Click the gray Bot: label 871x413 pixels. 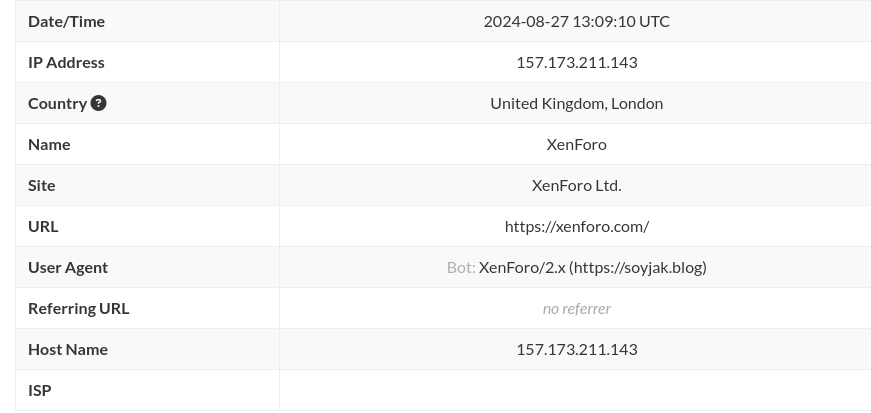(x=461, y=267)
